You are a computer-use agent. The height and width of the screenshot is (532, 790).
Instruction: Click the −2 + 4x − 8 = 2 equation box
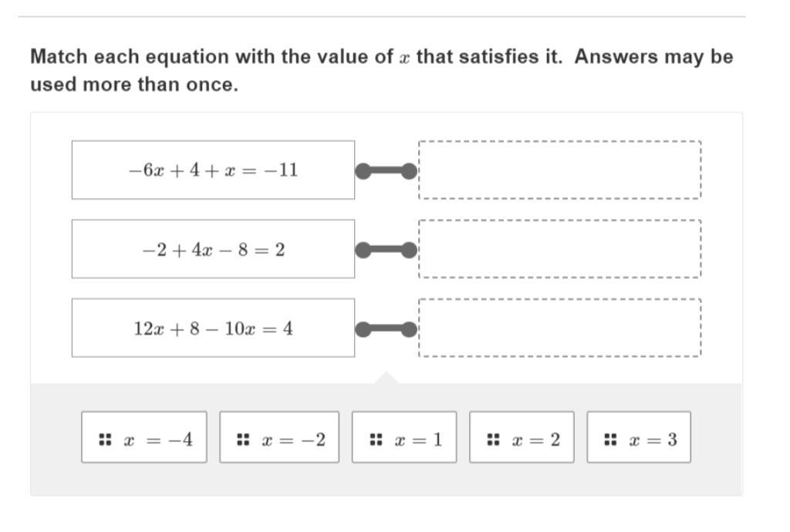click(213, 248)
